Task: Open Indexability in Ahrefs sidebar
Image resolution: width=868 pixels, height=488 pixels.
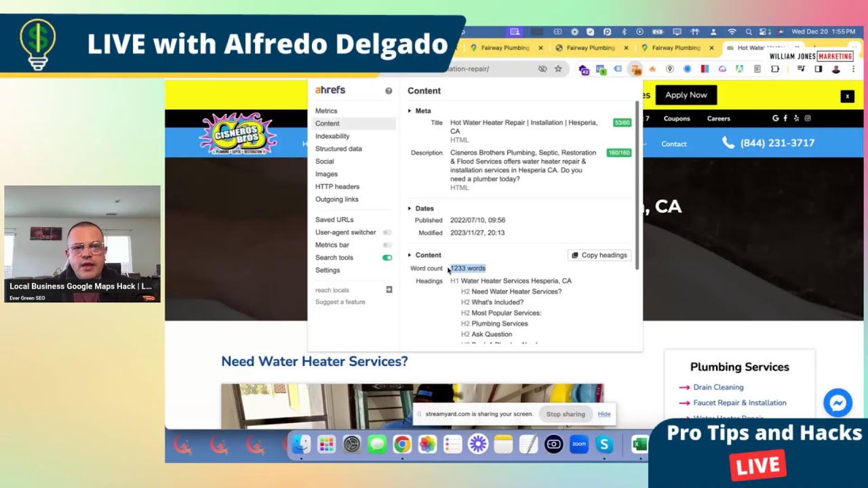Action: click(332, 136)
